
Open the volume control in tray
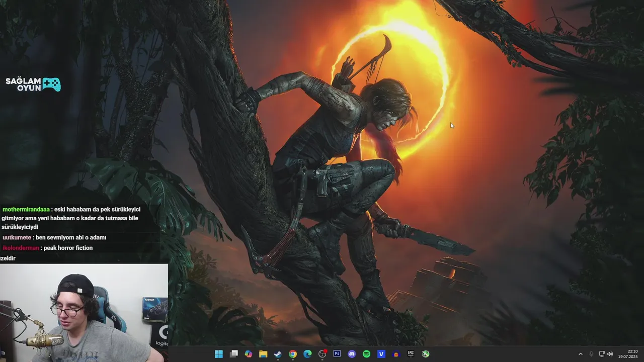[x=610, y=354]
